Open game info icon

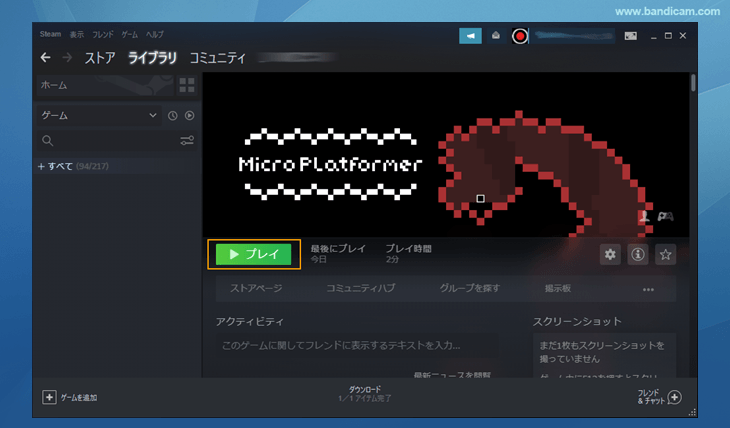tap(638, 254)
